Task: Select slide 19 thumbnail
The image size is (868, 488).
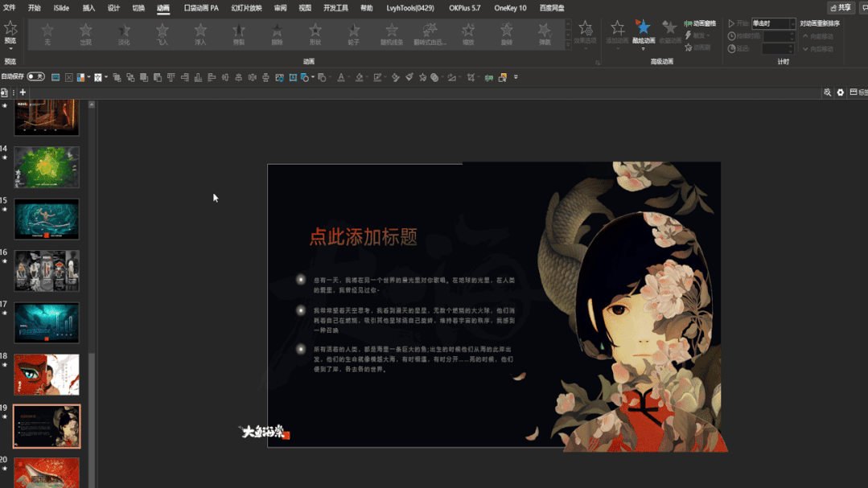Action: (x=47, y=426)
